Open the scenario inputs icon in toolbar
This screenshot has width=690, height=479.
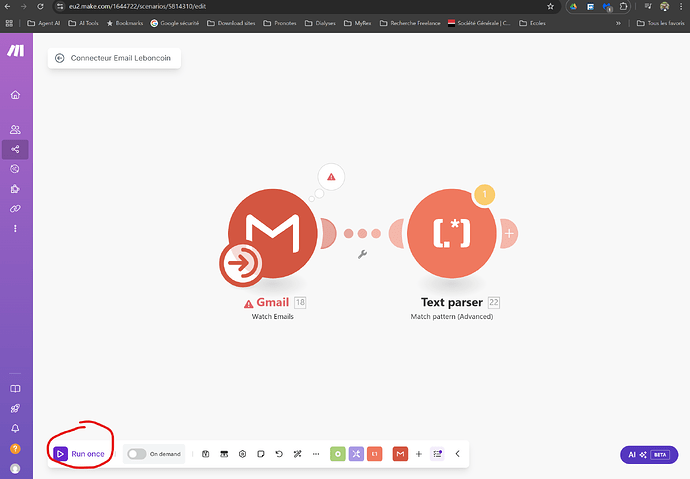click(224, 454)
